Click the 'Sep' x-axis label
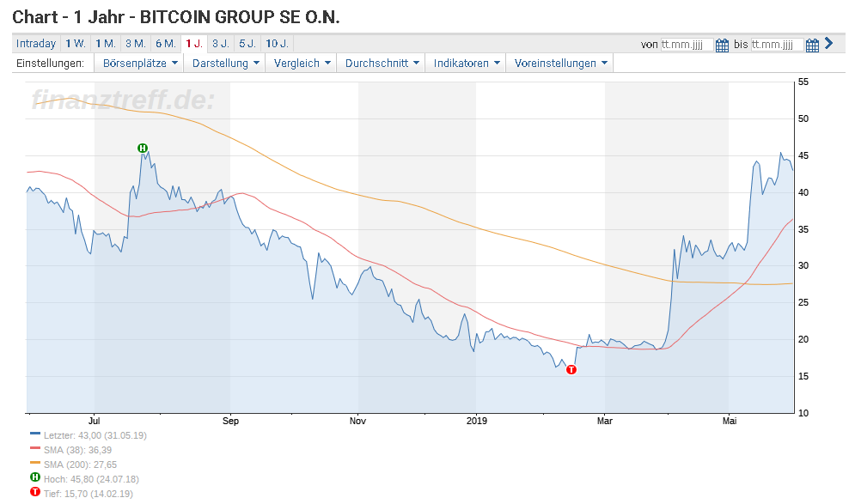 (230, 421)
